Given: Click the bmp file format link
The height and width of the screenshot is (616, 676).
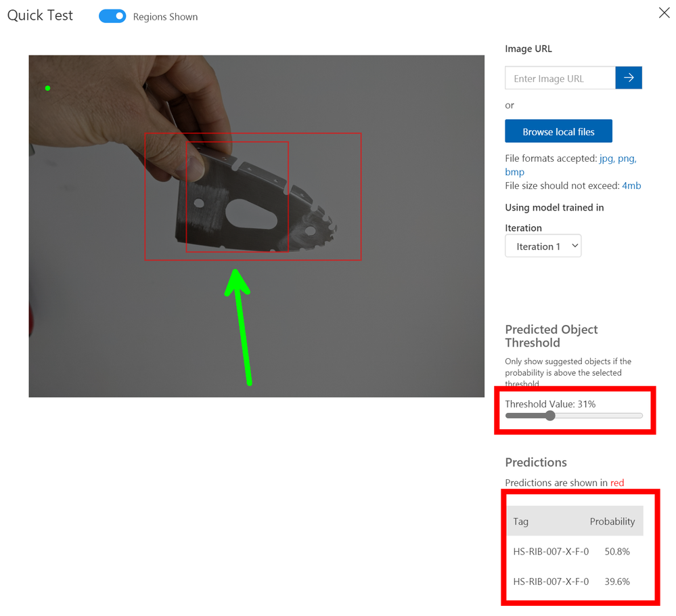Looking at the screenshot, I should pos(514,172).
